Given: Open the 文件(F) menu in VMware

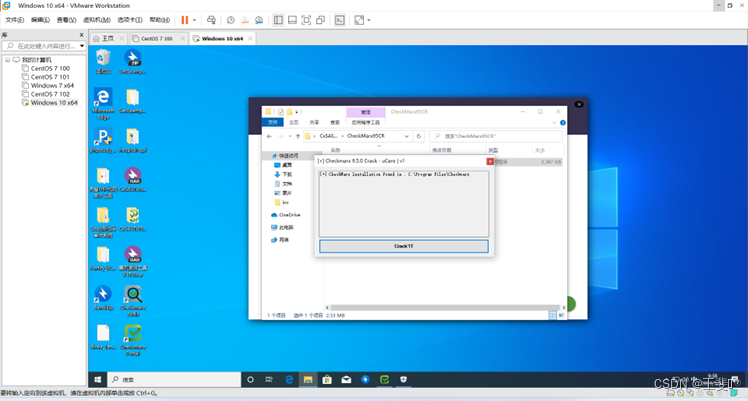Looking at the screenshot, I should pyautogui.click(x=14, y=20).
